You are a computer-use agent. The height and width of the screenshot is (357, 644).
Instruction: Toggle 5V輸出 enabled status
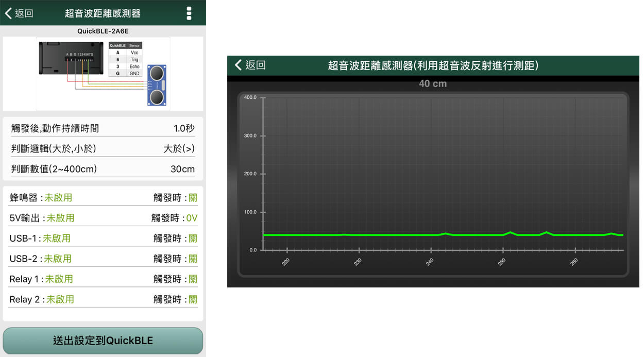click(60, 218)
